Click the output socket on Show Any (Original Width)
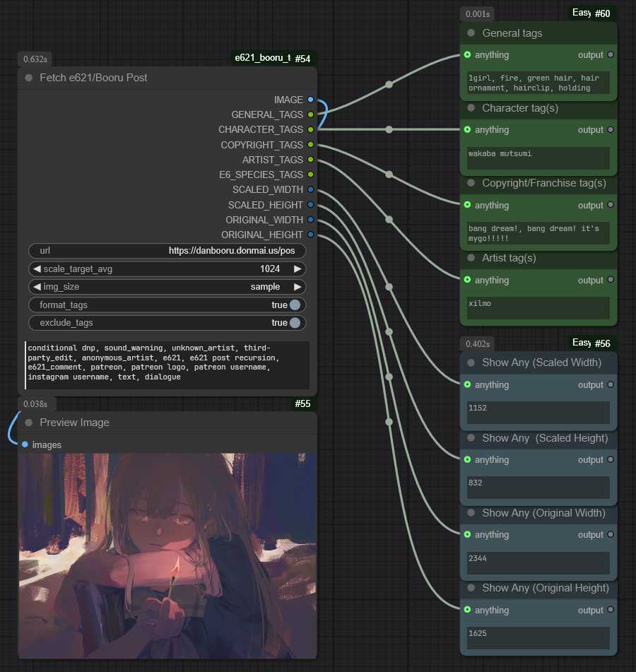 pyautogui.click(x=611, y=534)
